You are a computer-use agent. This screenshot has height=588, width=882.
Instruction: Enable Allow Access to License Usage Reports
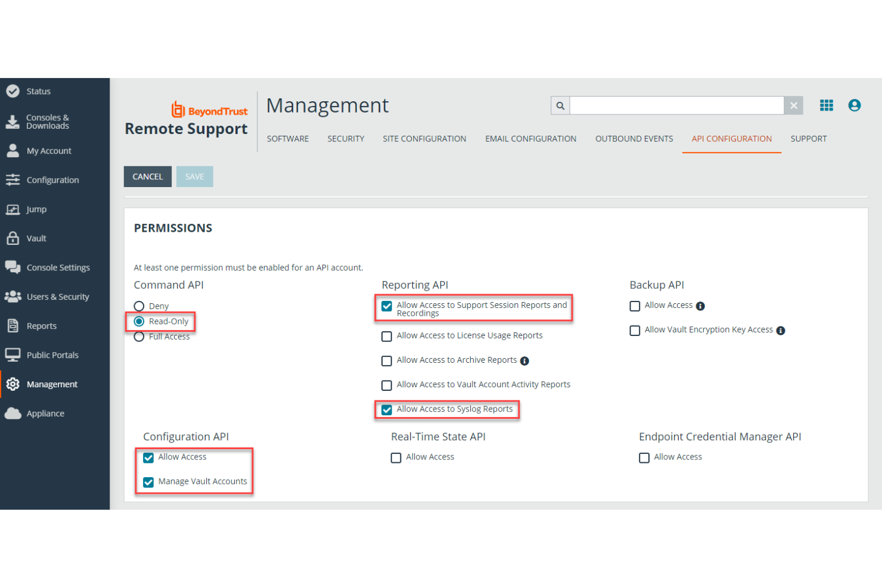[x=387, y=337]
